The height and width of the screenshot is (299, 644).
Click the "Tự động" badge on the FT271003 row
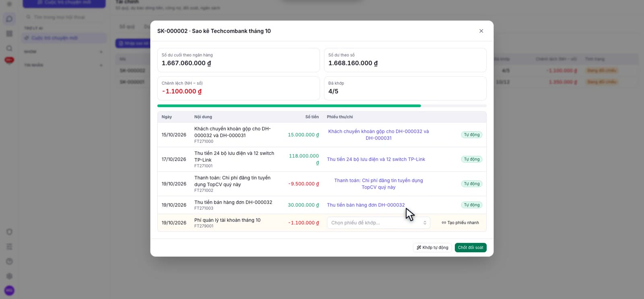tap(472, 205)
